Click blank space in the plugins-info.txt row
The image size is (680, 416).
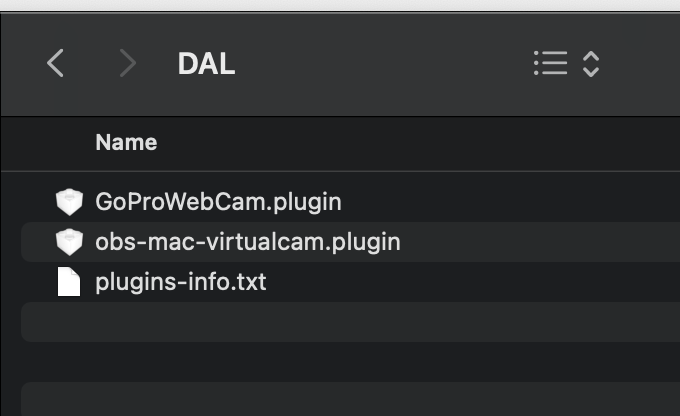click(473, 282)
